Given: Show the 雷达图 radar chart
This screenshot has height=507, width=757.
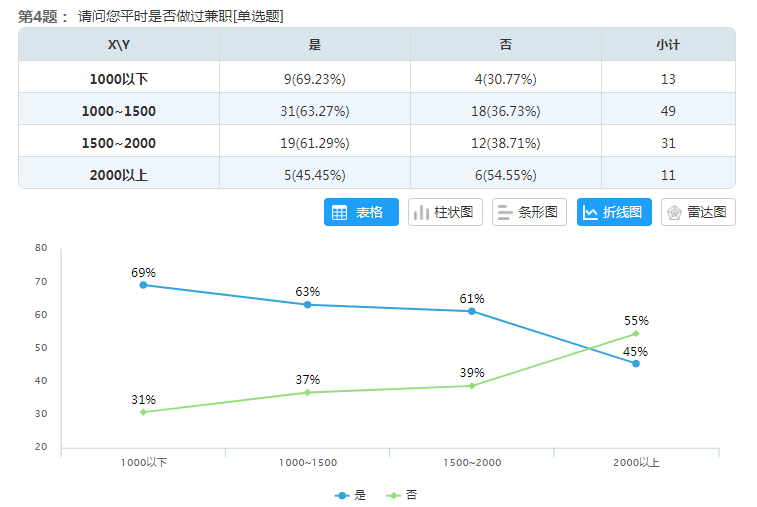Looking at the screenshot, I should click(698, 212).
